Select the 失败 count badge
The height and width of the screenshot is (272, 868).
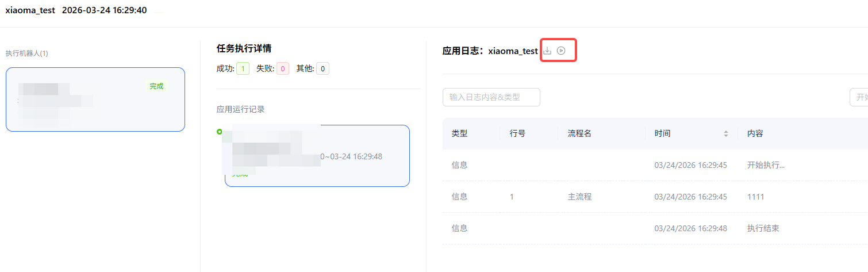pos(283,69)
